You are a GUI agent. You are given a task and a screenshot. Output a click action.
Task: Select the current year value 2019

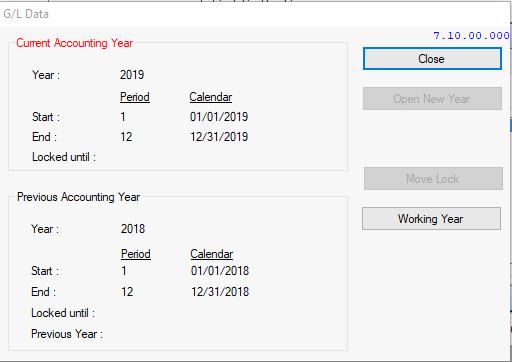coord(132,75)
